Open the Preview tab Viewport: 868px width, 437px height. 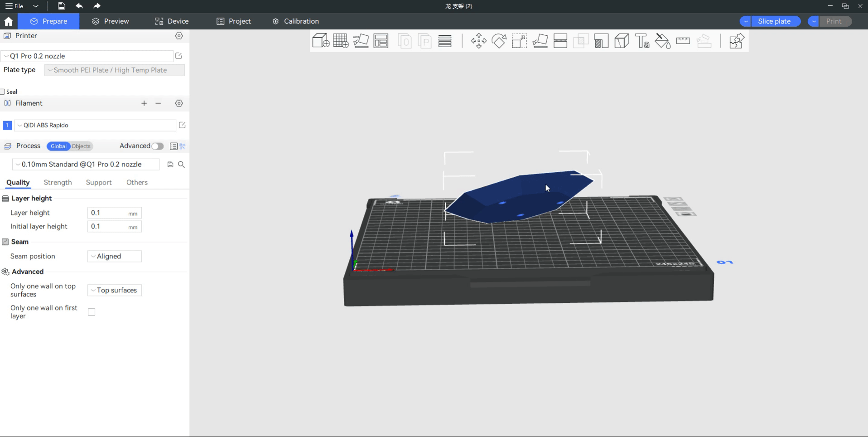pos(111,21)
